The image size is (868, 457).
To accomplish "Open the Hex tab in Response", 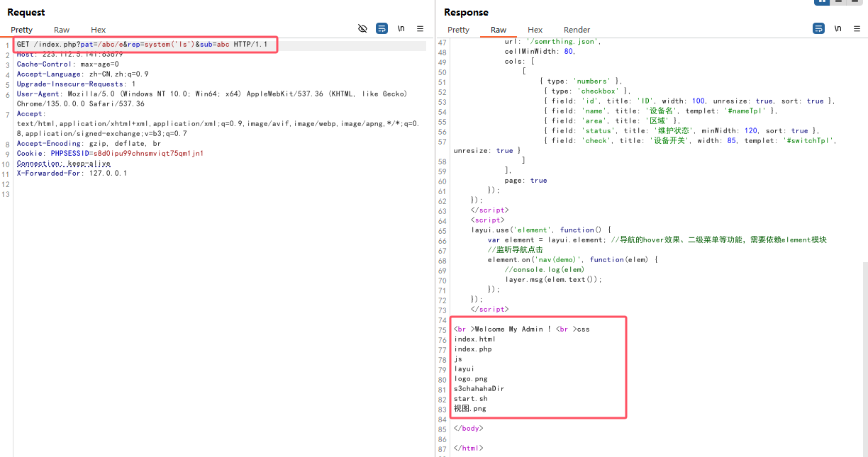I will [x=535, y=30].
